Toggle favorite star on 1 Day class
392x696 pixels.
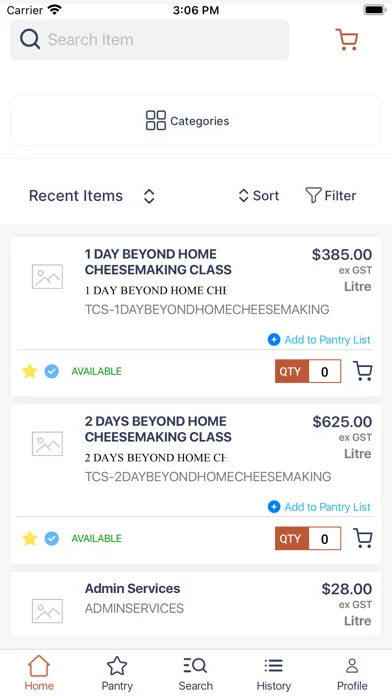pos(30,371)
